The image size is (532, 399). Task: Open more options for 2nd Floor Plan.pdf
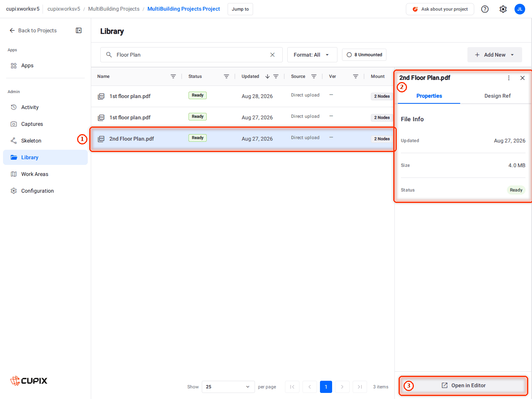pos(509,78)
